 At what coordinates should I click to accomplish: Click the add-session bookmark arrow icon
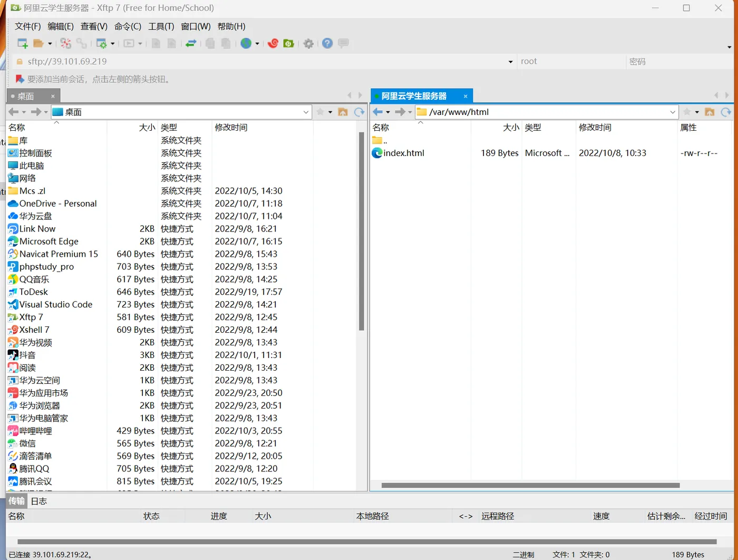(20, 79)
